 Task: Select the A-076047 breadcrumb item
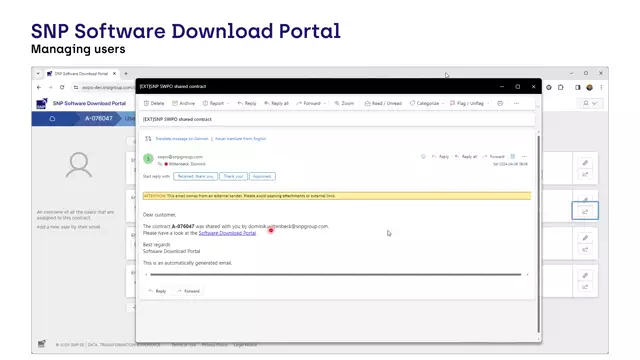pos(98,118)
